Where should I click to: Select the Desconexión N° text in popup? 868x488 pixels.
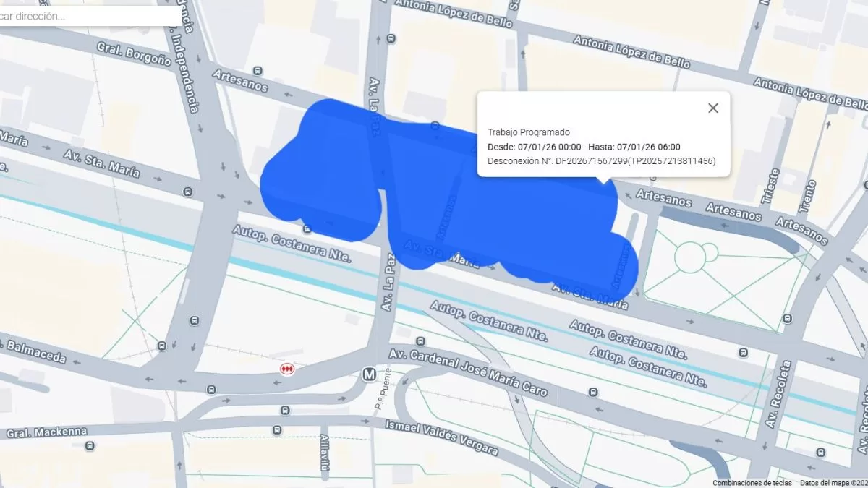[602, 160]
